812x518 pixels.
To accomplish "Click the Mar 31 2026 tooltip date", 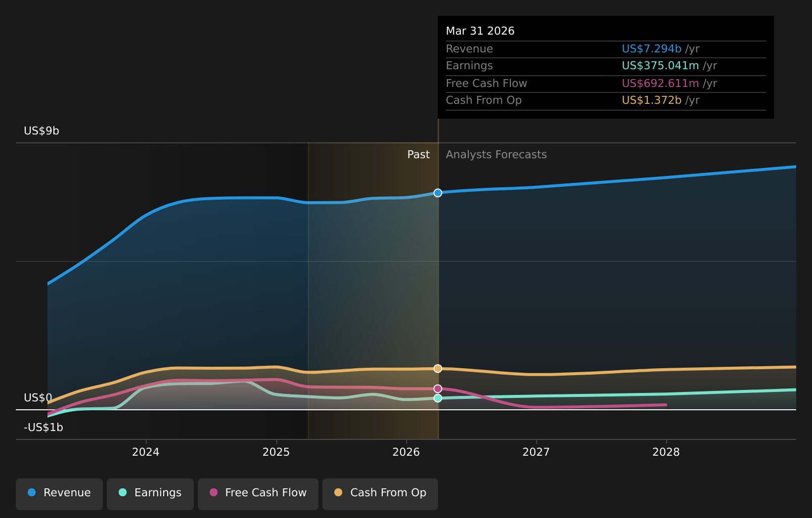I will click(x=480, y=31).
